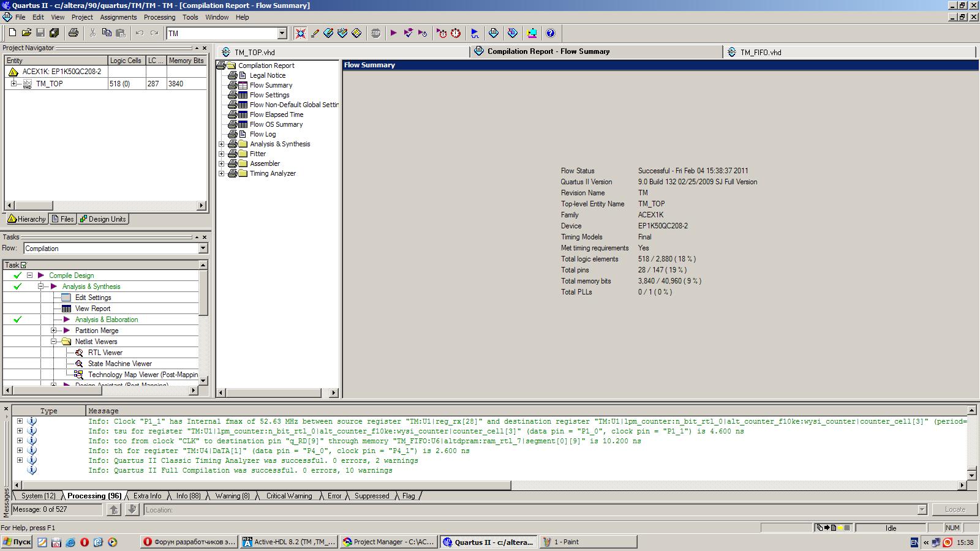Expand the Fitter report folder
980x551 pixels.
222,154
